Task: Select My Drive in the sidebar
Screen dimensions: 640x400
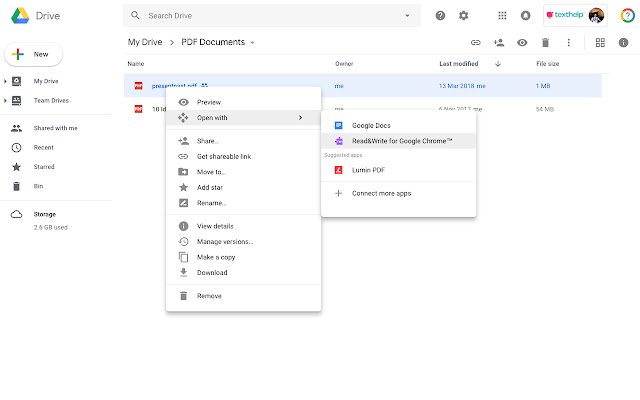Action: [46, 81]
